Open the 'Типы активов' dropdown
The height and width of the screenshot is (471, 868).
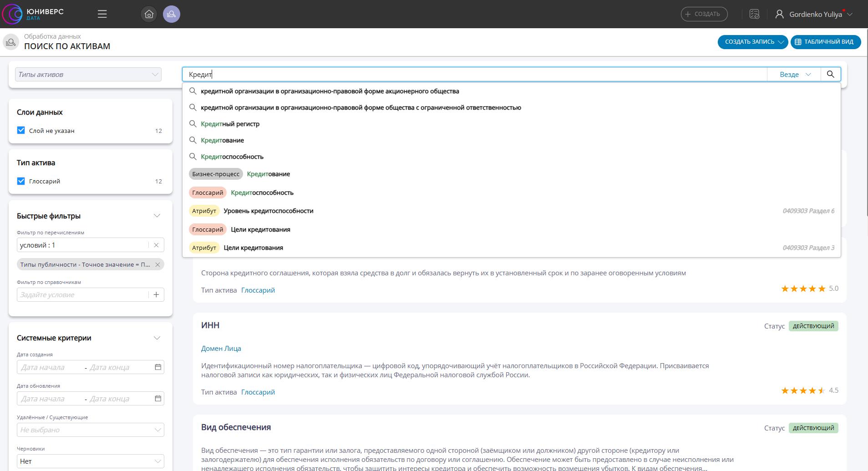coord(89,75)
